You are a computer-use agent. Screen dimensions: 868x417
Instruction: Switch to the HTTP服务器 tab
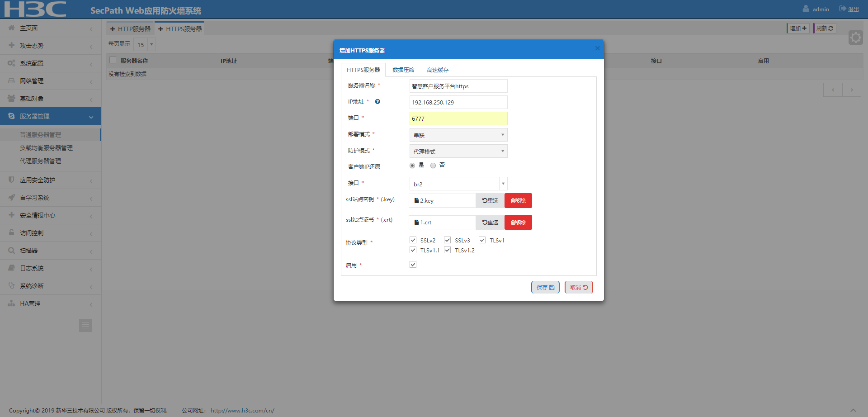[x=131, y=29]
